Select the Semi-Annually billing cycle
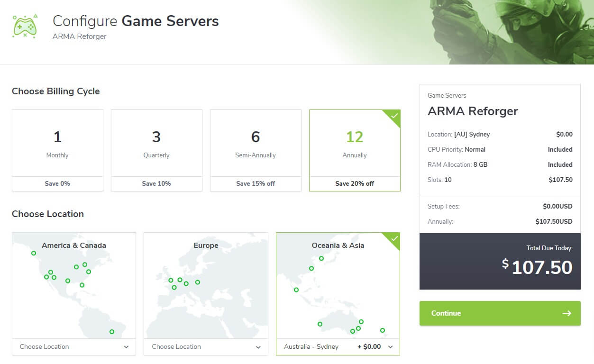The image size is (594, 364). 256,151
